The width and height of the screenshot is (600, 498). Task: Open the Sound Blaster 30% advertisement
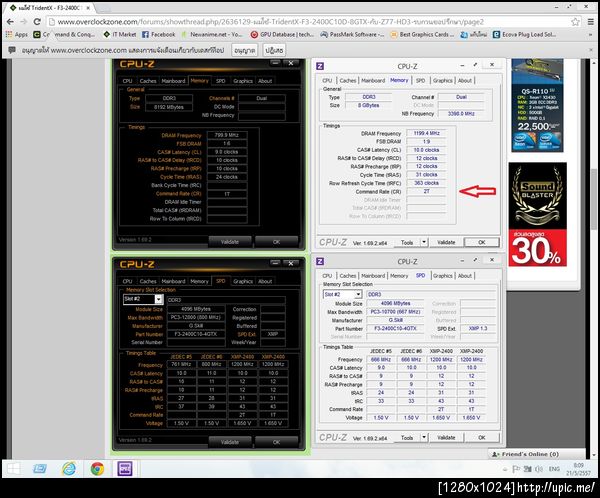coord(537,214)
